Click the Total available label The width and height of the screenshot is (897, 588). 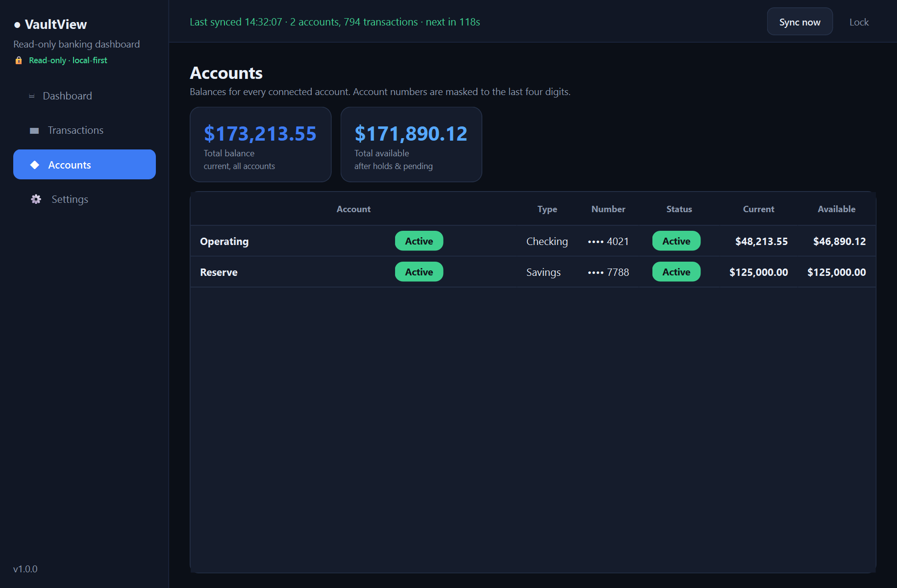(381, 153)
